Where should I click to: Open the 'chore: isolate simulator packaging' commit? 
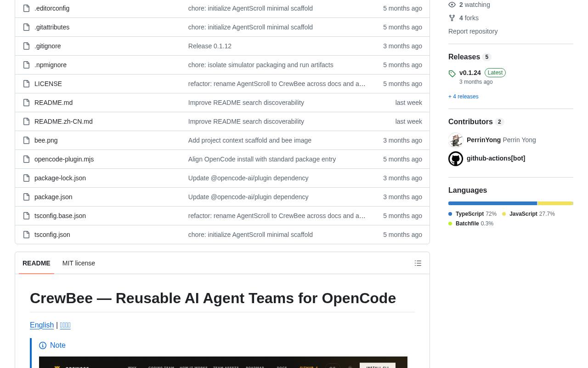click(260, 65)
